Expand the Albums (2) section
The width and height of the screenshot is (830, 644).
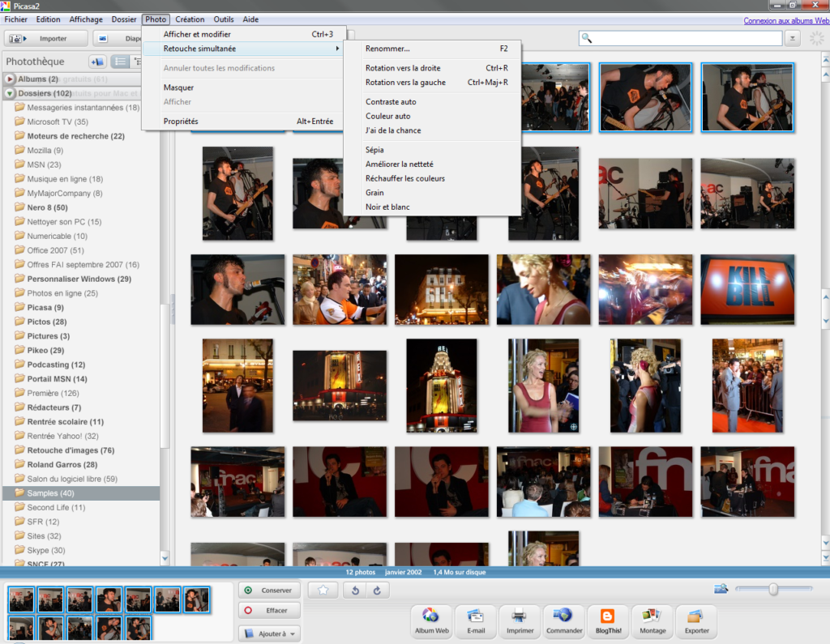click(10, 79)
